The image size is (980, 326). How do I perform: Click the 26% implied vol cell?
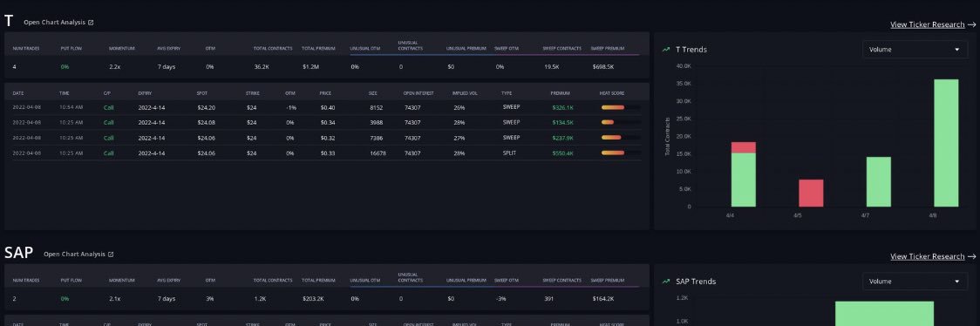459,107
